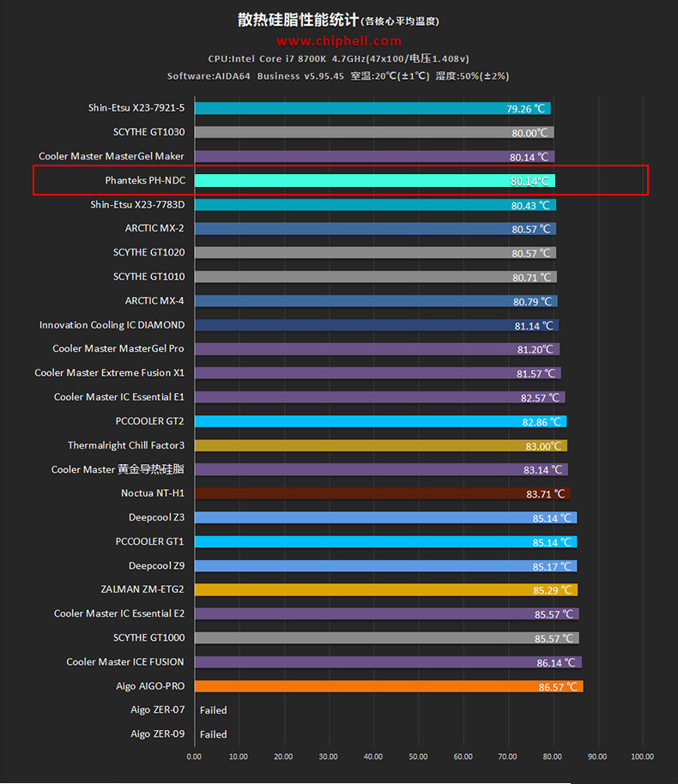Select the ARCTIC MX-2 label

(154, 228)
